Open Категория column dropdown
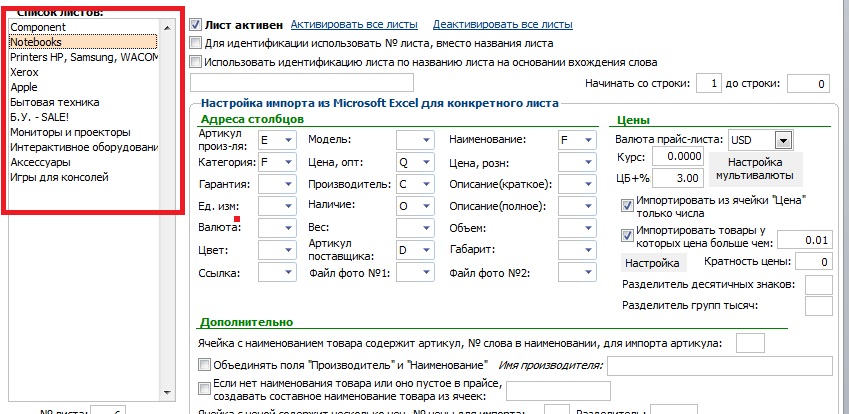Viewport: 849px width, 414px height. [289, 162]
